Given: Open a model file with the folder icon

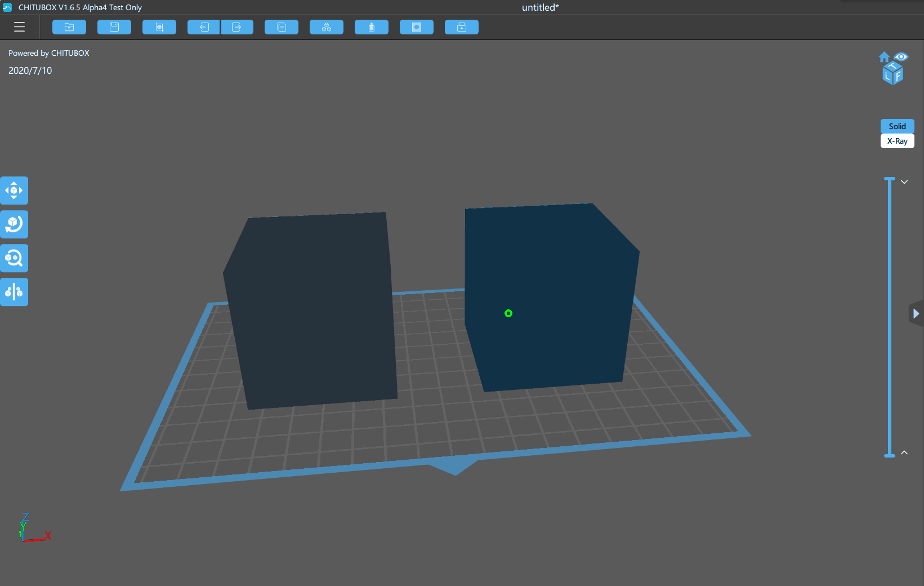Looking at the screenshot, I should [69, 26].
